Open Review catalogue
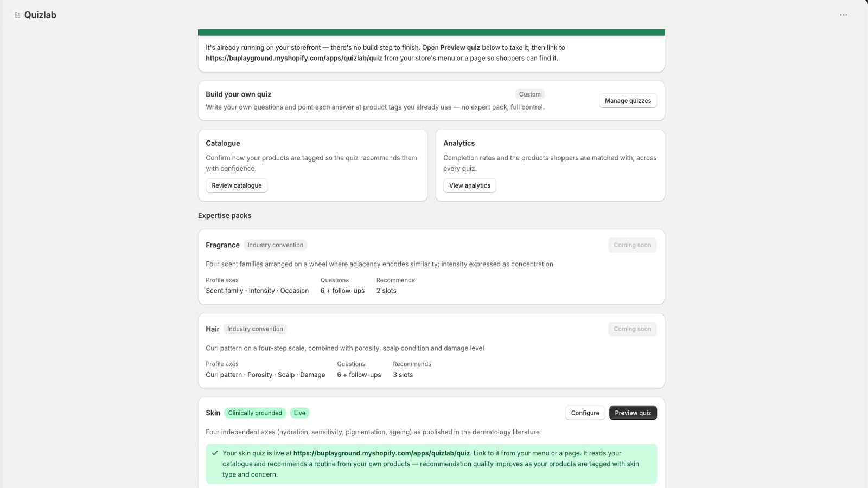Image resolution: width=868 pixels, height=488 pixels. [x=237, y=185]
